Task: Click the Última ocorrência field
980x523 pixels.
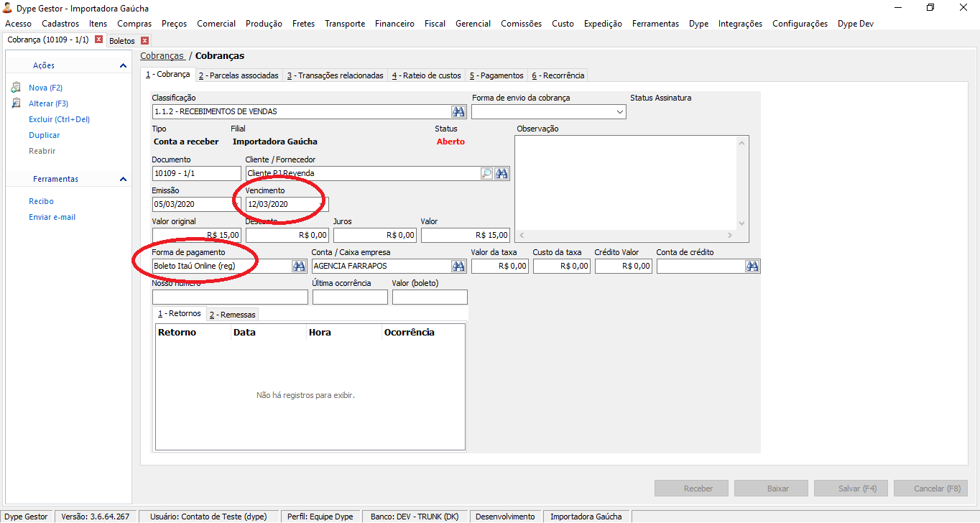Action: pyautogui.click(x=350, y=297)
